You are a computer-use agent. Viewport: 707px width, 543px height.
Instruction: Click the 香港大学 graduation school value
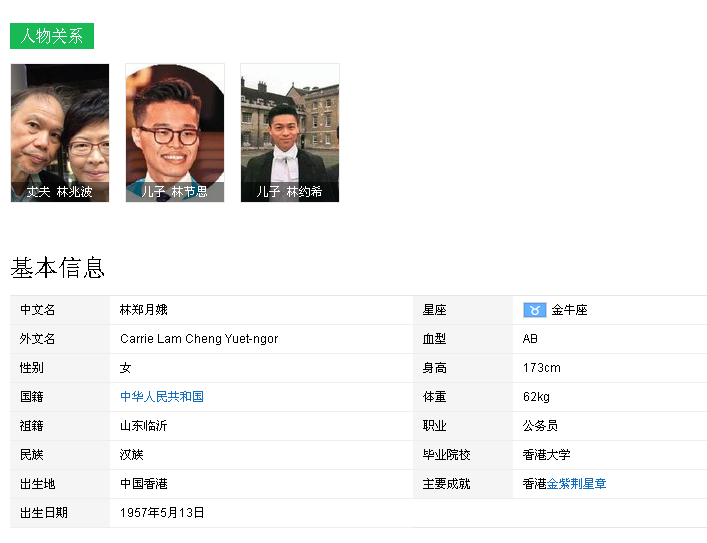point(546,455)
